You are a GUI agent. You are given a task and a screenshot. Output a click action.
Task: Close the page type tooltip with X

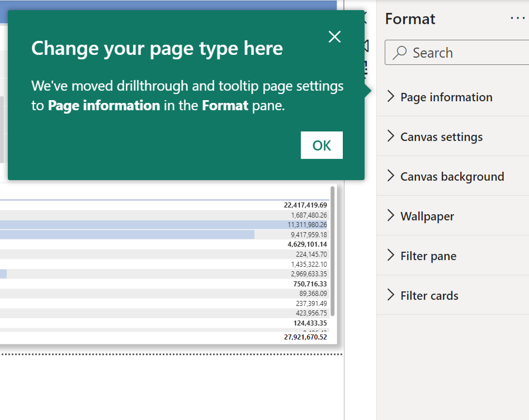(334, 37)
